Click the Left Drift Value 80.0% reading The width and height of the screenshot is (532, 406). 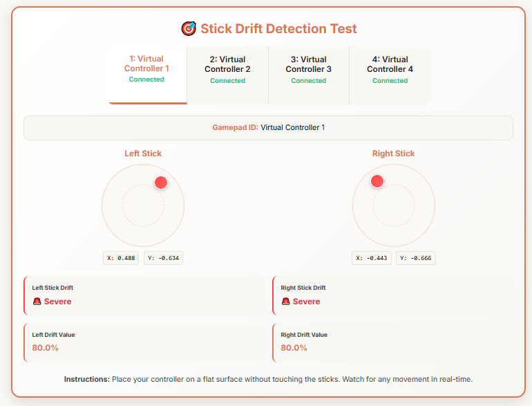click(45, 348)
